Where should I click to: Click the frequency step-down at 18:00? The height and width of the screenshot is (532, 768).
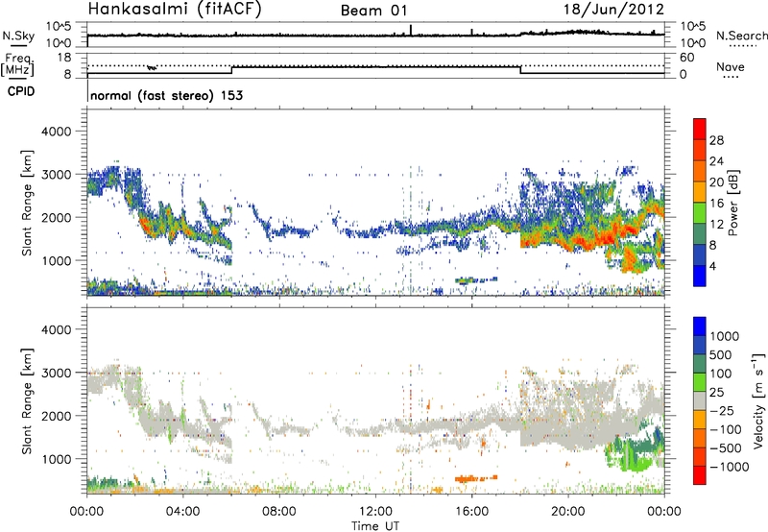[520, 70]
